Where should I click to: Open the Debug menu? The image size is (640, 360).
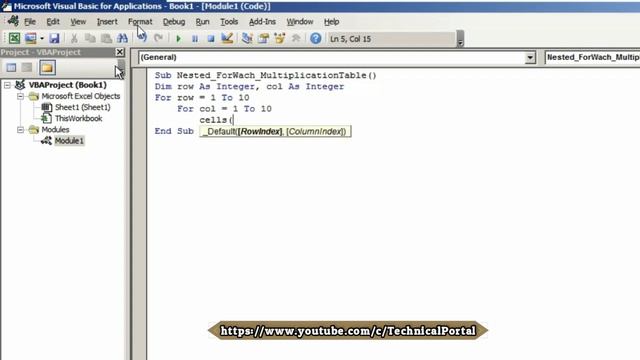click(174, 22)
